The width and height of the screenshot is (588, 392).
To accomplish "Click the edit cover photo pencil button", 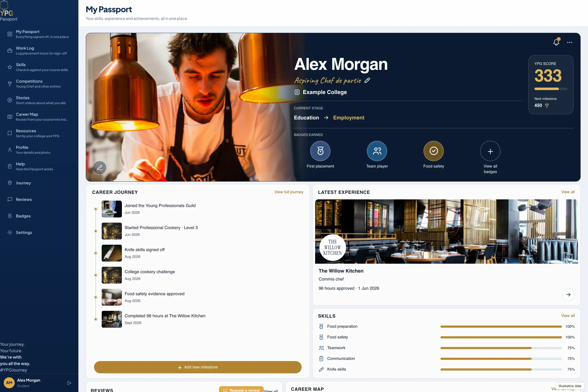I will (x=100, y=168).
